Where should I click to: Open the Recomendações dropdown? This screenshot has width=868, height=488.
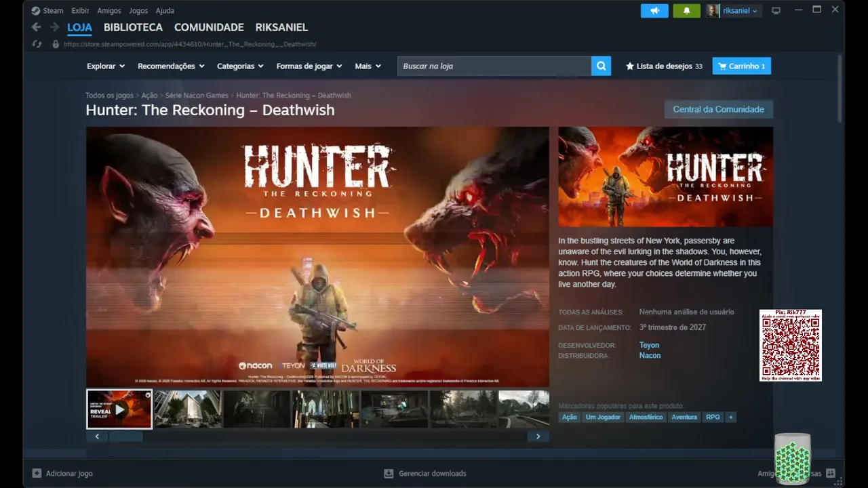(171, 66)
